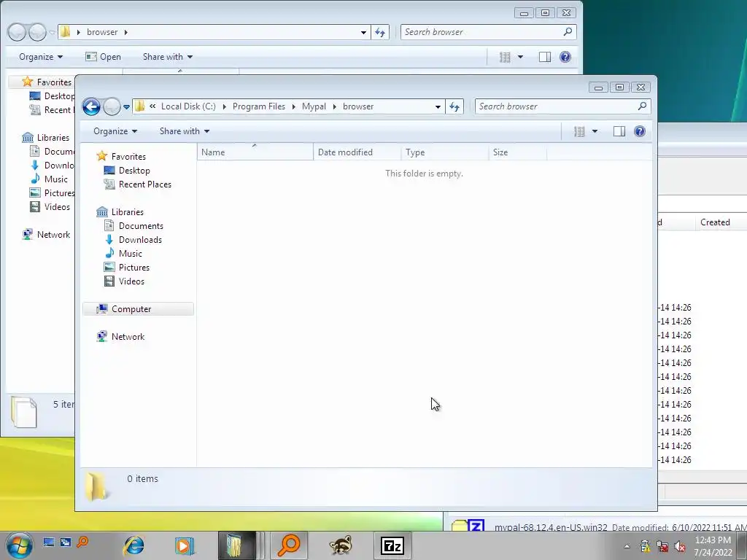Screen dimensions: 747x560
Task: Sort by the Name column
Action: tap(255, 152)
